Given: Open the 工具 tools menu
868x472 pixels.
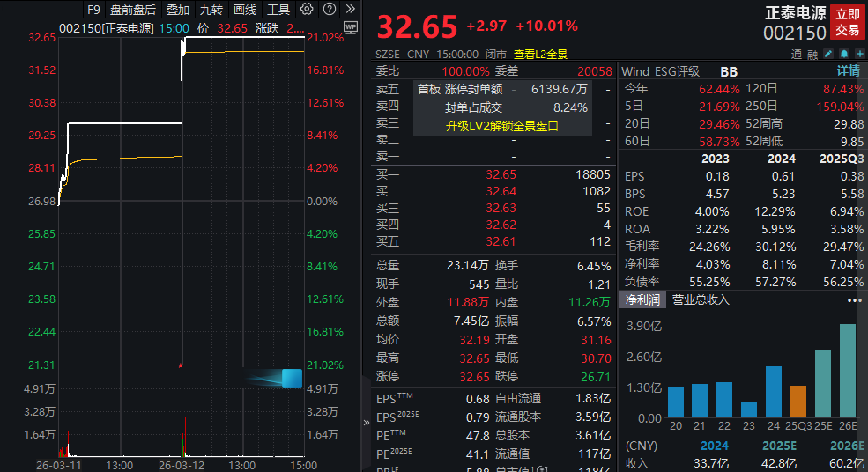Looking at the screenshot, I should click(x=278, y=10).
